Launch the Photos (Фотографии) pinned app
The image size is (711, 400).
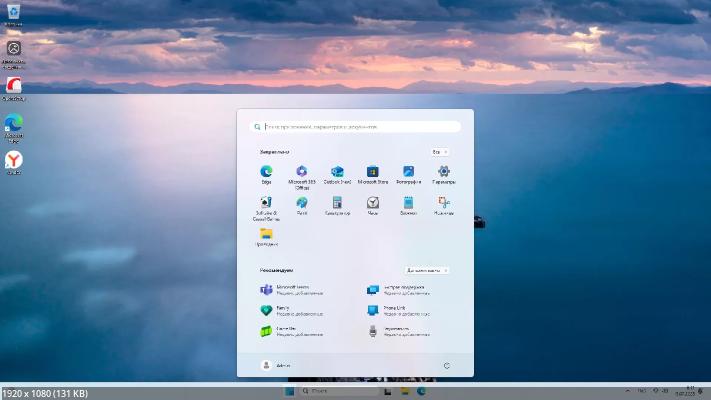408,175
